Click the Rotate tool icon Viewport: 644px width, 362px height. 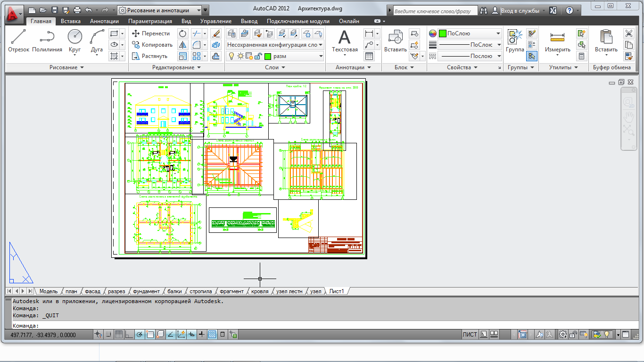pos(183,33)
